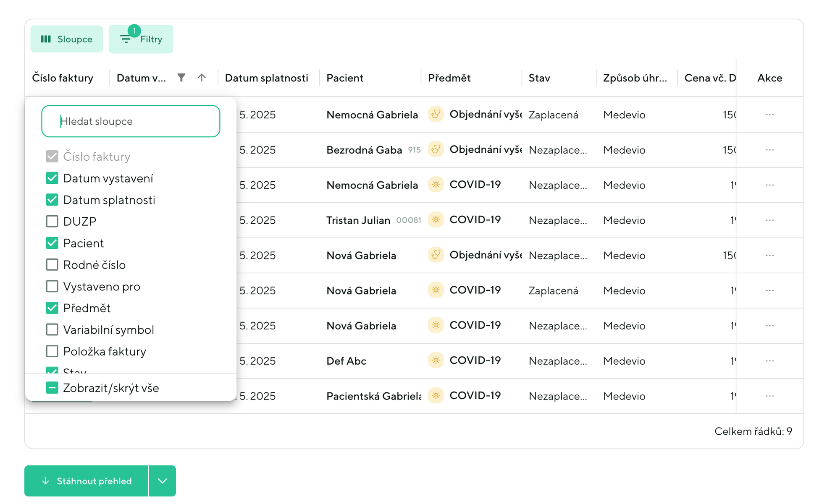Screen dimensions: 840x504
Task: Focus the Hledat sloupce search field
Action: (x=131, y=121)
